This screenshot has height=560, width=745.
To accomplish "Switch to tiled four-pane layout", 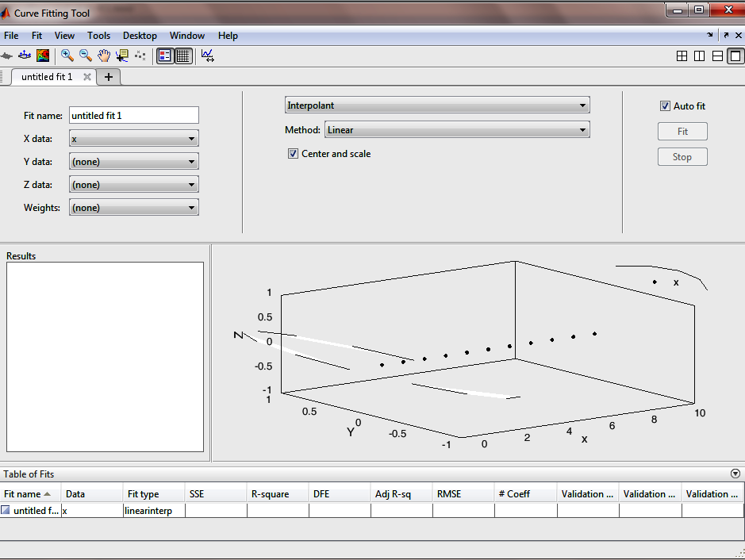I will point(682,56).
